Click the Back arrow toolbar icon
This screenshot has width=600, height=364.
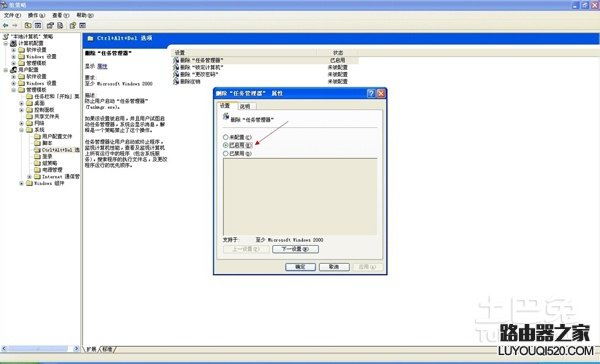5,25
